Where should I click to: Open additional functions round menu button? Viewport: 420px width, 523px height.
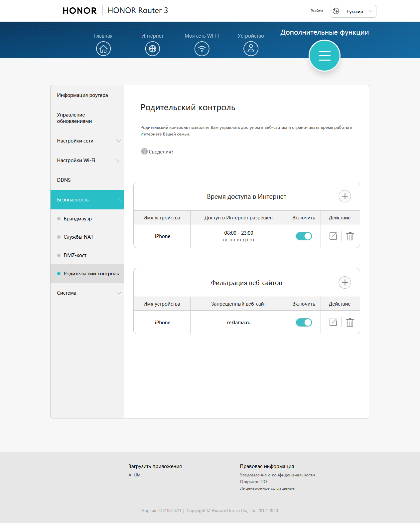325,56
